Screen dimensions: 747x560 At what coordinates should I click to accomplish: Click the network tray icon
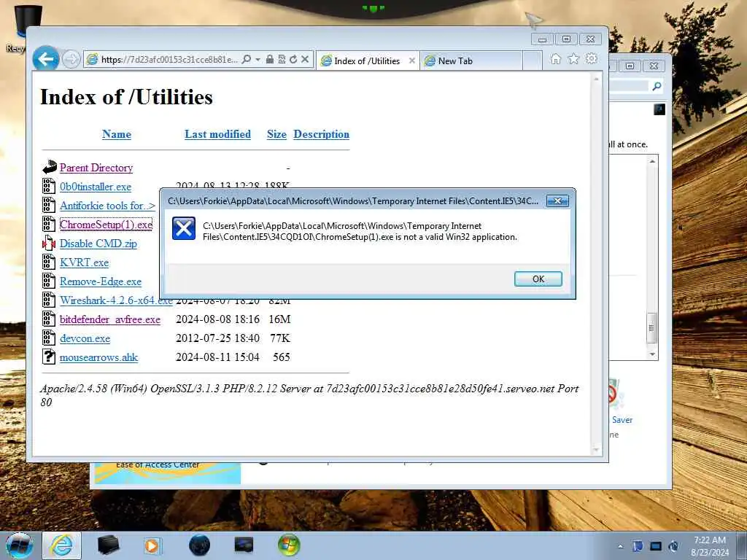pos(656,546)
